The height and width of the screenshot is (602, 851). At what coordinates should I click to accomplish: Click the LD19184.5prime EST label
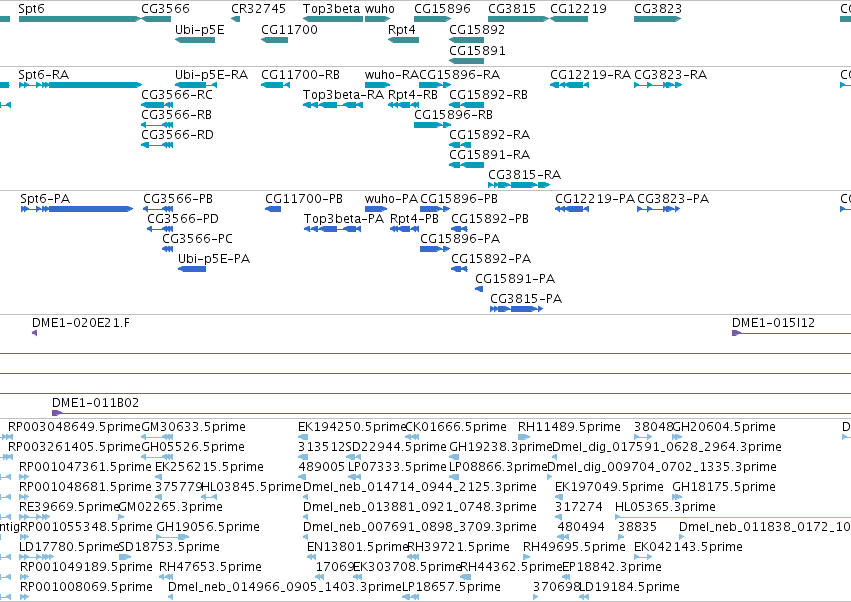[x=629, y=587]
